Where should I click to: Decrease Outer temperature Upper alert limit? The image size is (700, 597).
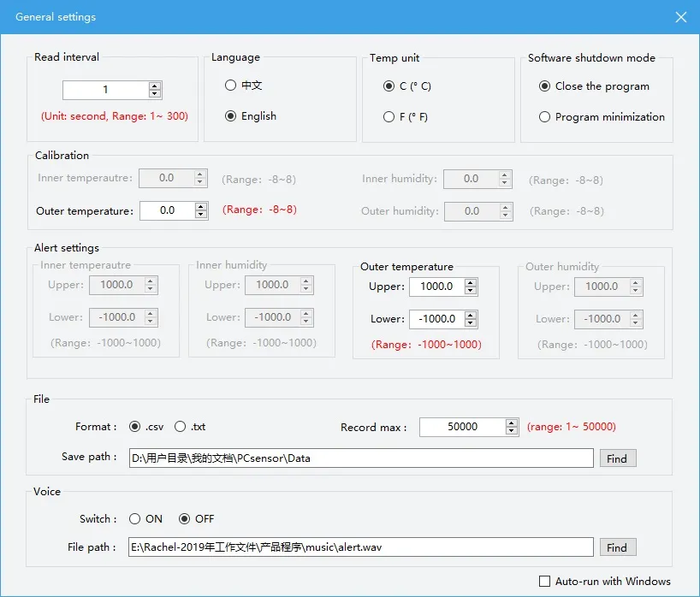(471, 291)
